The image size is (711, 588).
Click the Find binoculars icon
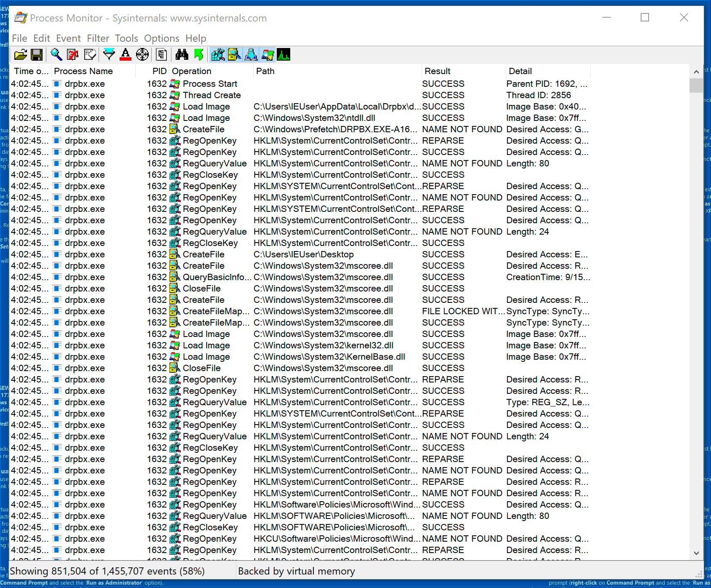182,55
